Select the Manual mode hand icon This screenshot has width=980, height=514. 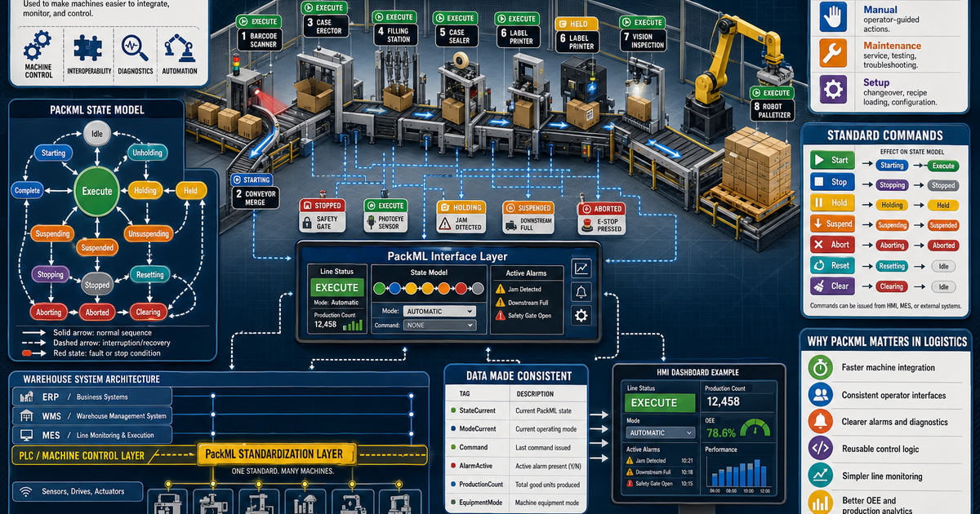click(x=835, y=17)
